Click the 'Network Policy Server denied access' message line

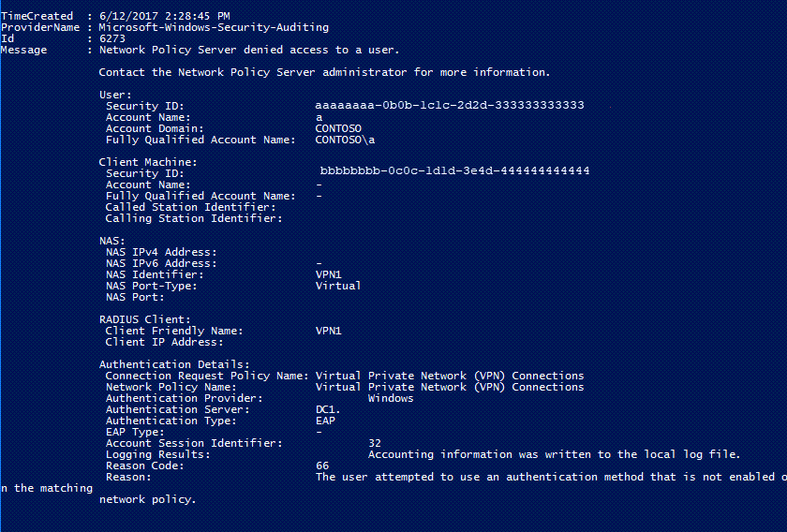point(249,50)
